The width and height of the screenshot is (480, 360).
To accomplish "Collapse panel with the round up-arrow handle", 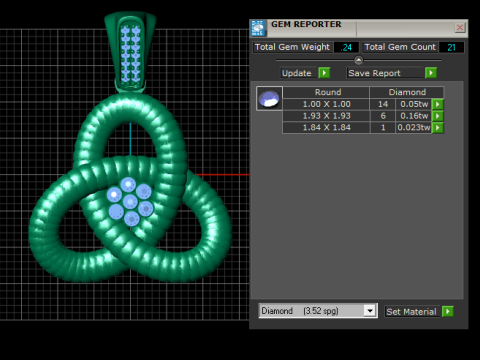I will point(359,60).
